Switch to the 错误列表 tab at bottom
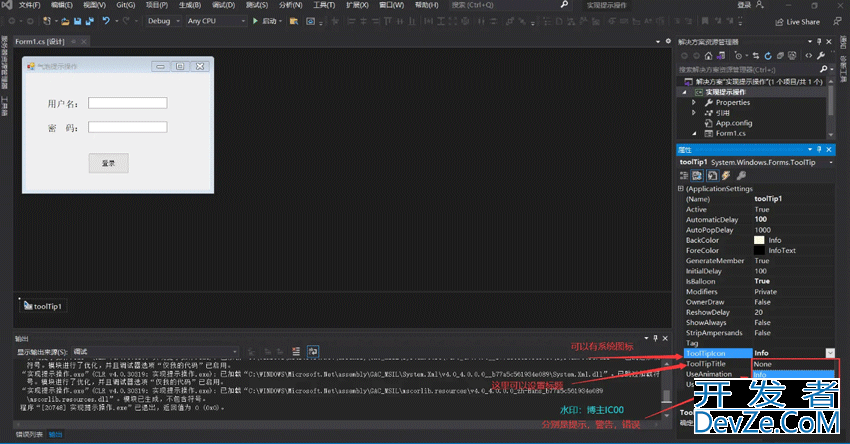Image resolution: width=850 pixels, height=444 pixels. click(x=29, y=434)
